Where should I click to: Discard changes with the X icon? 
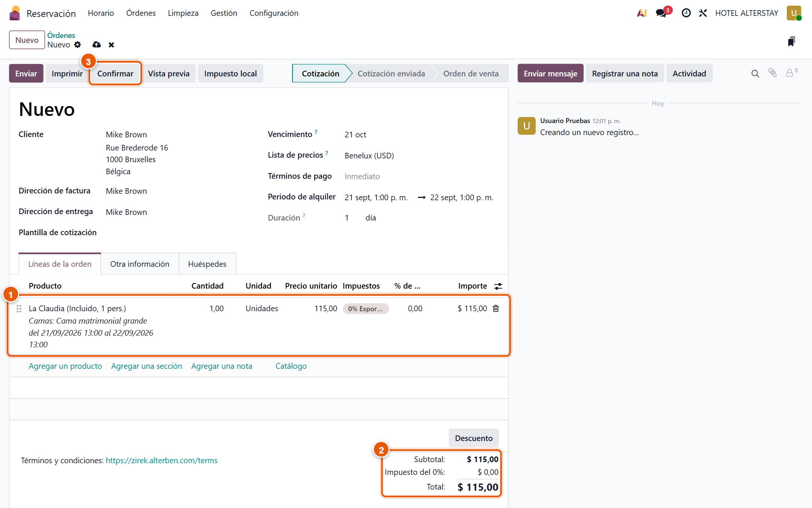pos(111,45)
